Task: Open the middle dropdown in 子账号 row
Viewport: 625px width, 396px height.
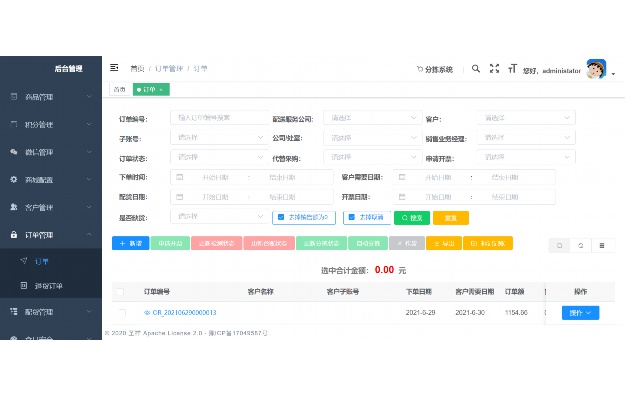Action: pos(373,137)
